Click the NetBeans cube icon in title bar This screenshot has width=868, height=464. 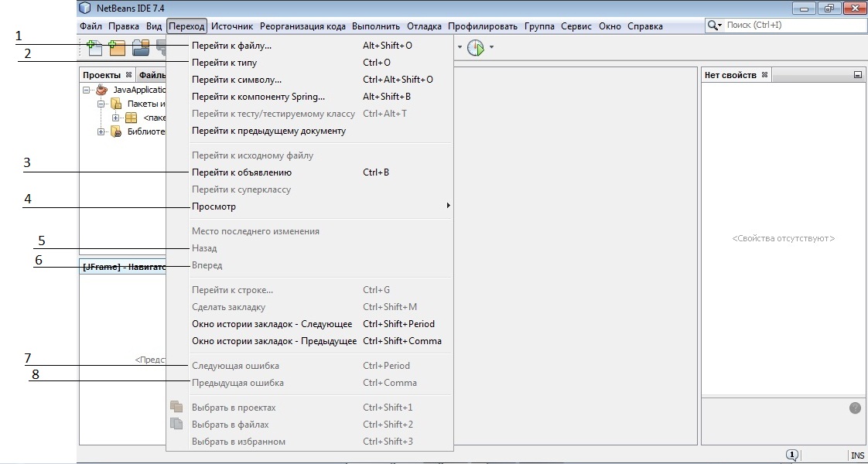click(x=84, y=9)
